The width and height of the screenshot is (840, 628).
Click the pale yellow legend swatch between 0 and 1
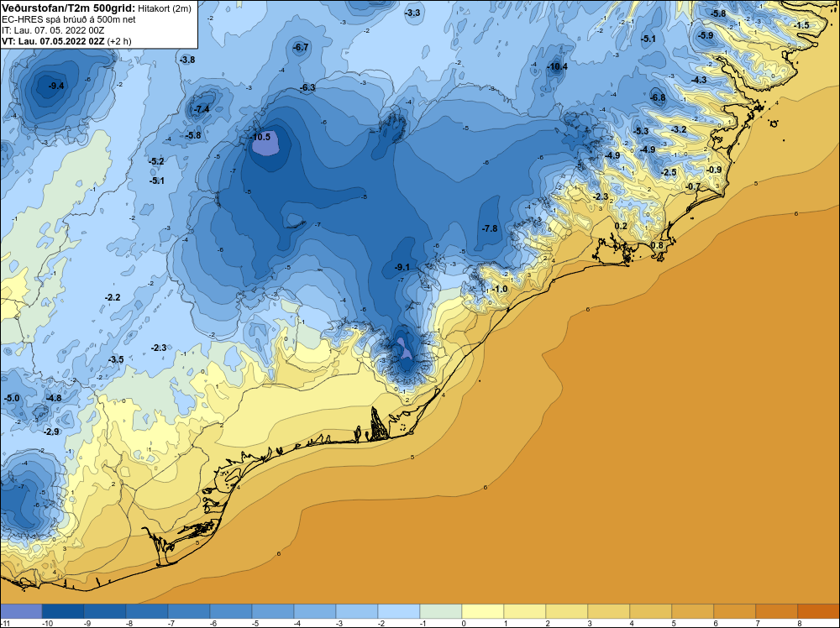coord(483,611)
